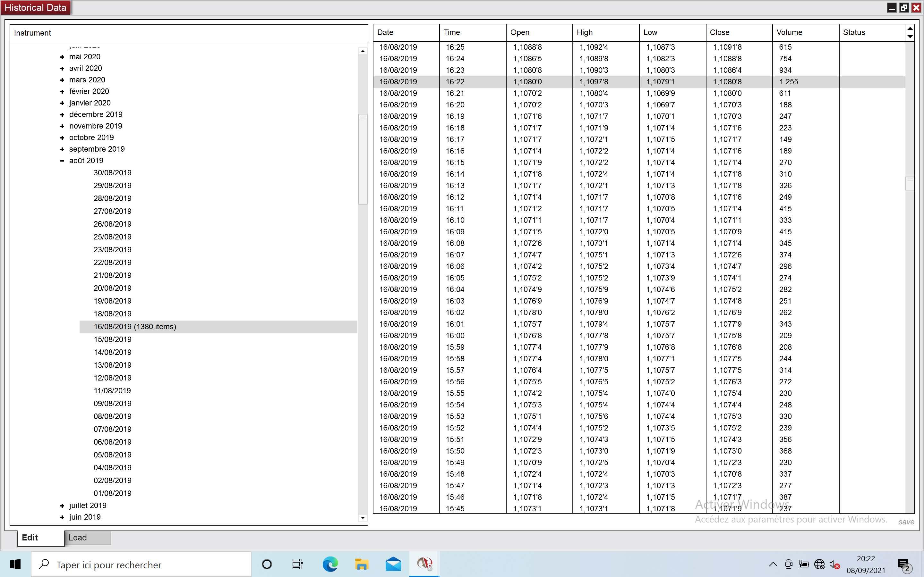Show hidden system tray icons
This screenshot has height=577, width=924.
click(773, 564)
